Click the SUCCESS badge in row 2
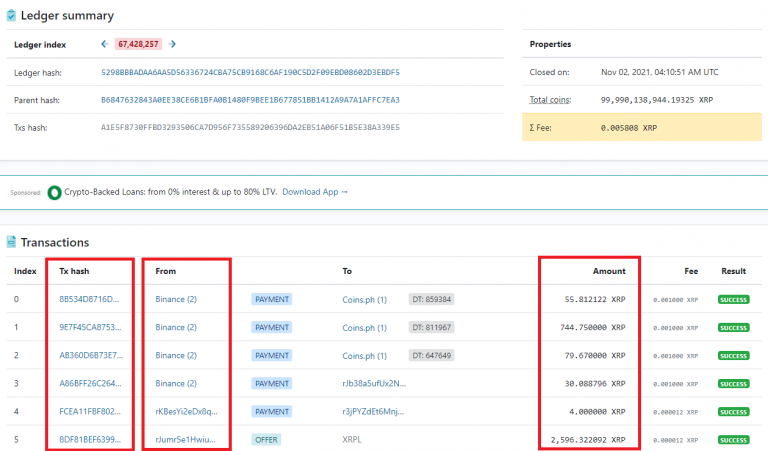Image resolution: width=768 pixels, height=451 pixels. pyautogui.click(x=733, y=355)
